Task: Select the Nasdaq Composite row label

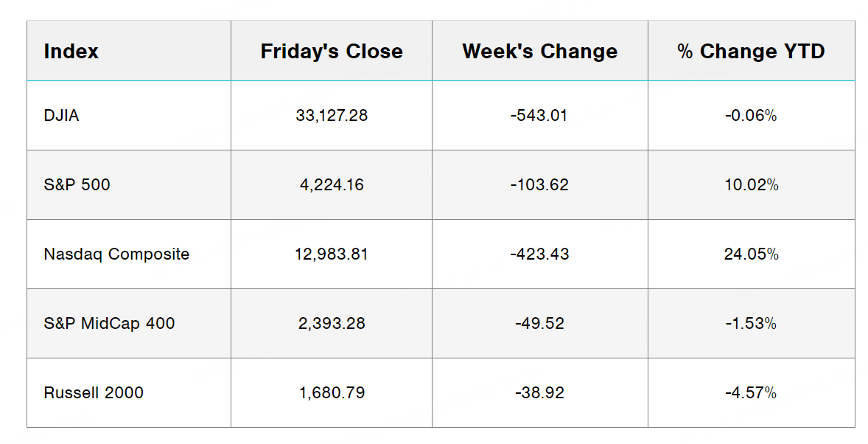Action: tap(116, 254)
